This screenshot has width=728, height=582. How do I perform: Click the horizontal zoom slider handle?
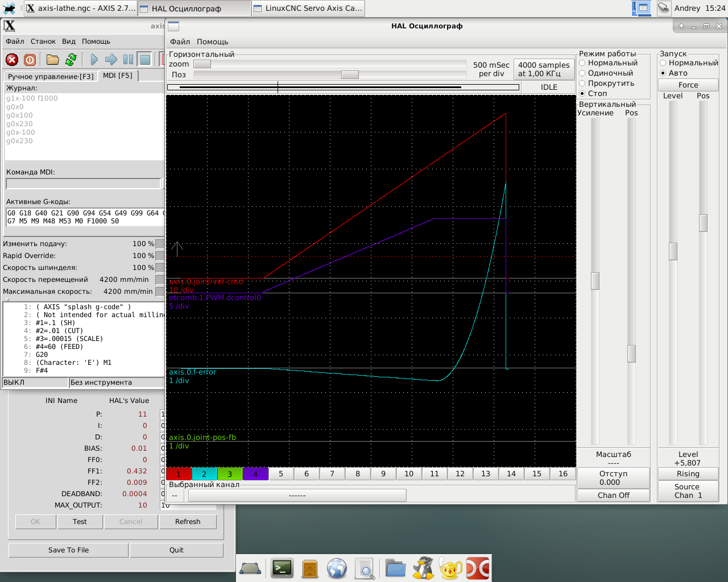click(x=202, y=64)
